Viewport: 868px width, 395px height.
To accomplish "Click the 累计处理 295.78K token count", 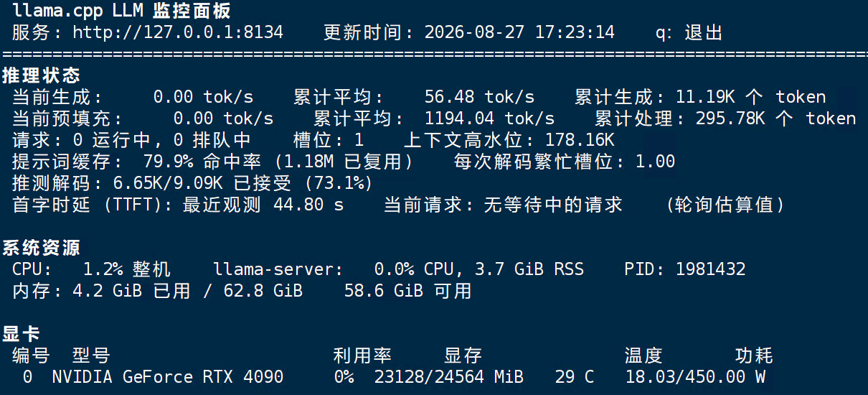I will coord(776,118).
